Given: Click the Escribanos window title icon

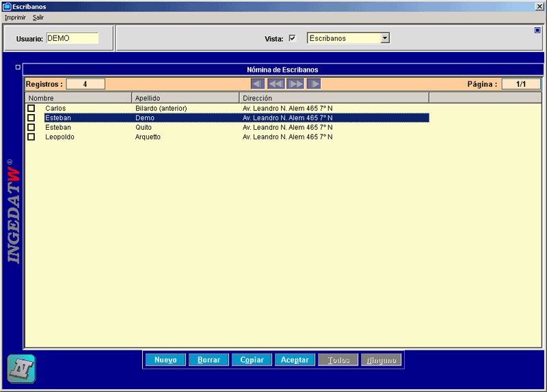Looking at the screenshot, I should pos(7,7).
